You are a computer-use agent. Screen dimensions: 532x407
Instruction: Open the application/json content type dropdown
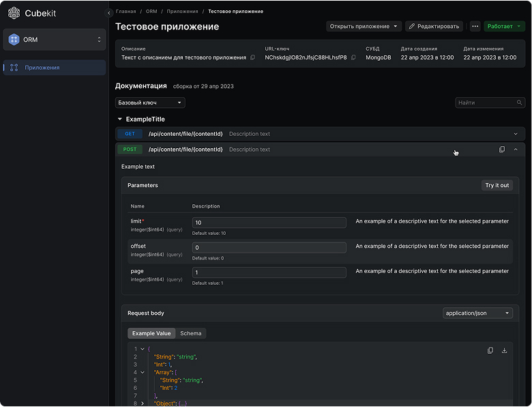click(477, 313)
